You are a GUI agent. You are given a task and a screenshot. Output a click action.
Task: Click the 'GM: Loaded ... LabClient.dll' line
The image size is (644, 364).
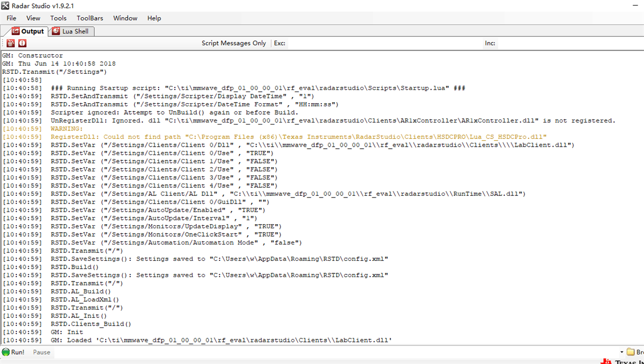coord(197,340)
